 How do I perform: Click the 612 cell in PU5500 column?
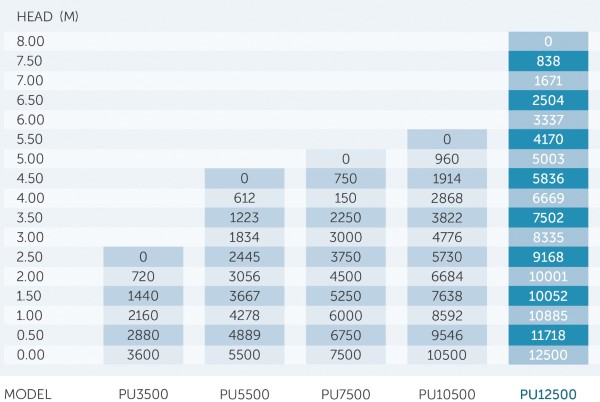pos(244,198)
